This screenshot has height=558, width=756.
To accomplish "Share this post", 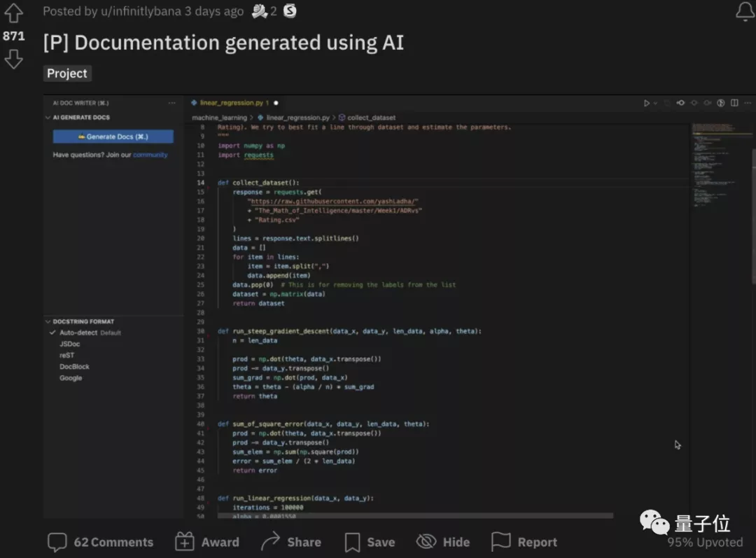I will click(290, 542).
